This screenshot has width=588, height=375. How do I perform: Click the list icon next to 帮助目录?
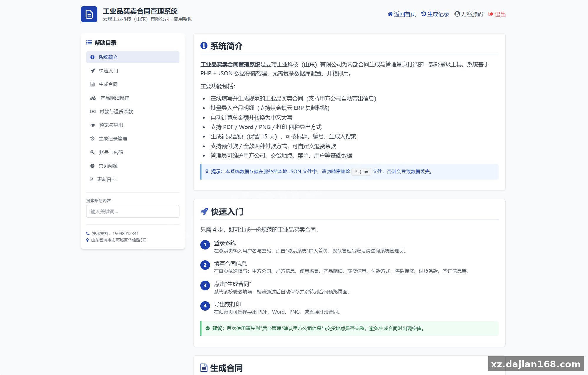[x=89, y=43]
